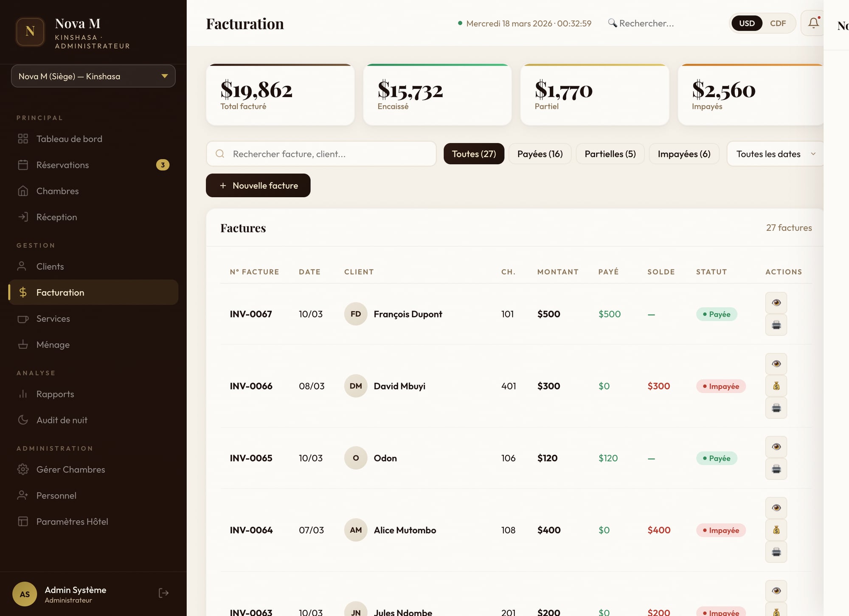The height and width of the screenshot is (616, 849).
Task: Switch currency to CDF
Action: (x=778, y=23)
